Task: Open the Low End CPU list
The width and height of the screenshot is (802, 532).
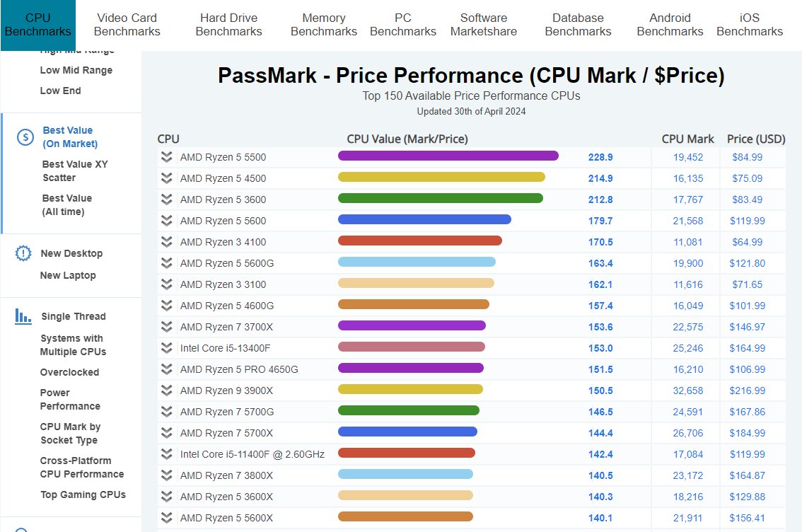Action: click(x=60, y=91)
